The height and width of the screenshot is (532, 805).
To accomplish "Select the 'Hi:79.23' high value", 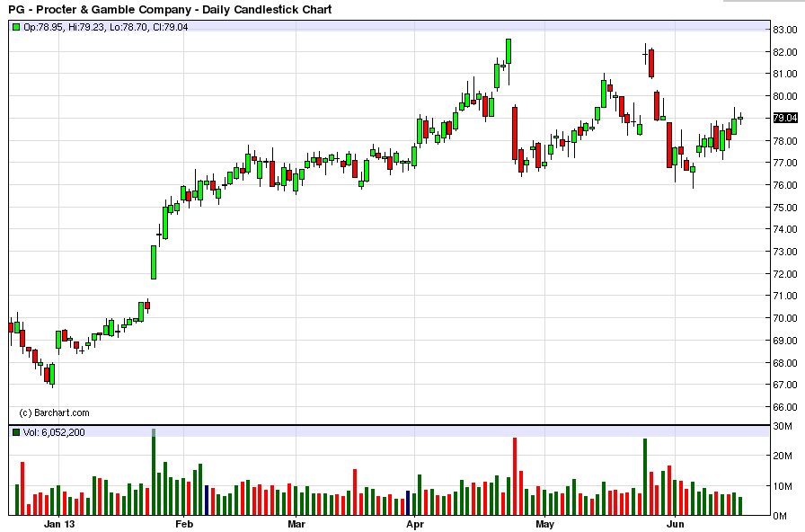I will pos(87,27).
